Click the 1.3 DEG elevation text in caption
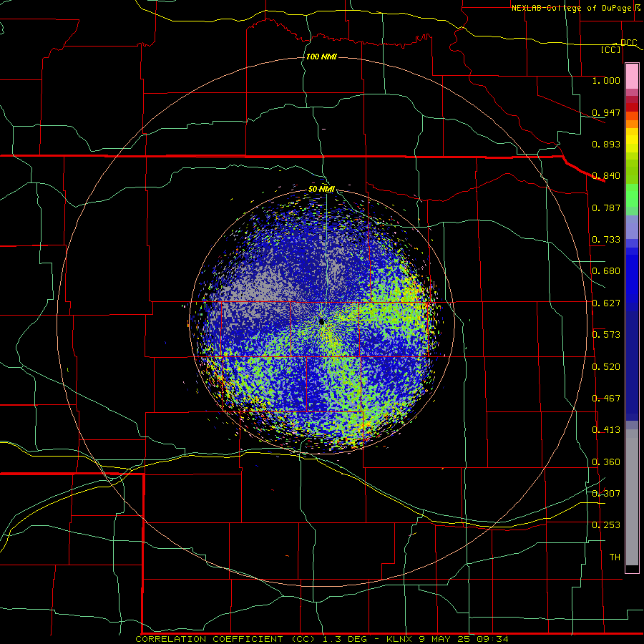644x644 pixels. coord(344,639)
